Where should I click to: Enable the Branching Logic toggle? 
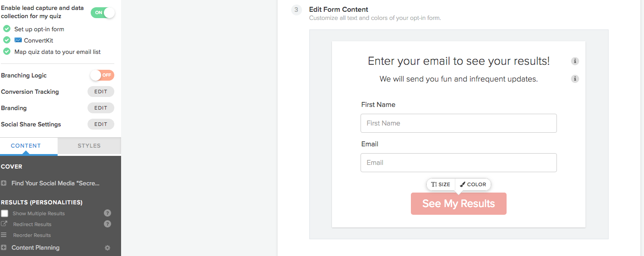[102, 75]
